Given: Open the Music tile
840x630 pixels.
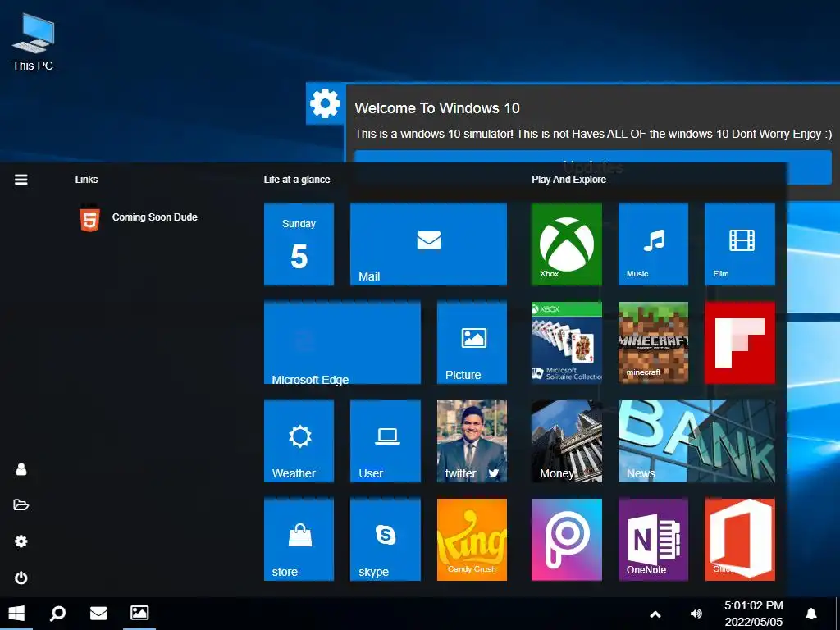Looking at the screenshot, I should tap(653, 244).
